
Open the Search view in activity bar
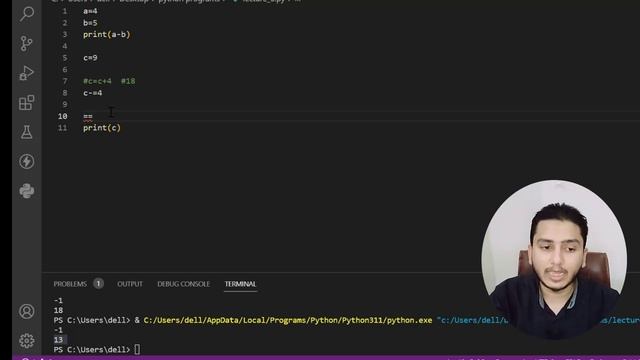pos(27,14)
